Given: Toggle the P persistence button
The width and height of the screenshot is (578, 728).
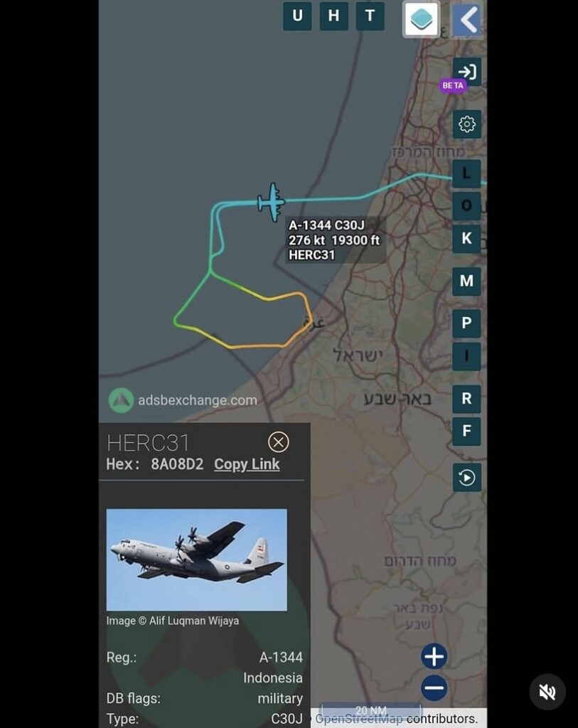Looking at the screenshot, I should [x=466, y=323].
